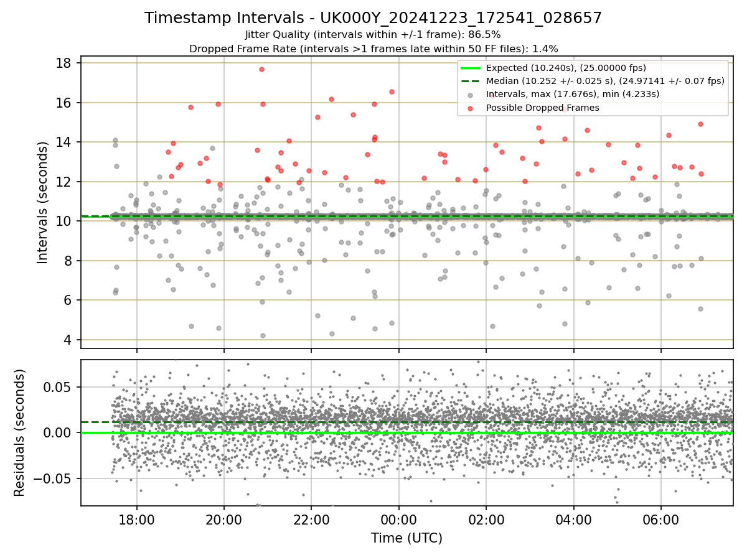Click the solid green line sample in legend
This screenshot has height=560, width=747.
tap(470, 68)
